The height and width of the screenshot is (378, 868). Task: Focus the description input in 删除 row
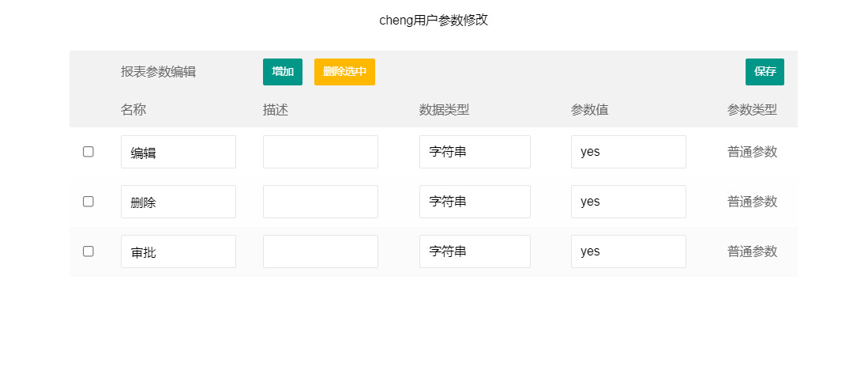click(320, 202)
